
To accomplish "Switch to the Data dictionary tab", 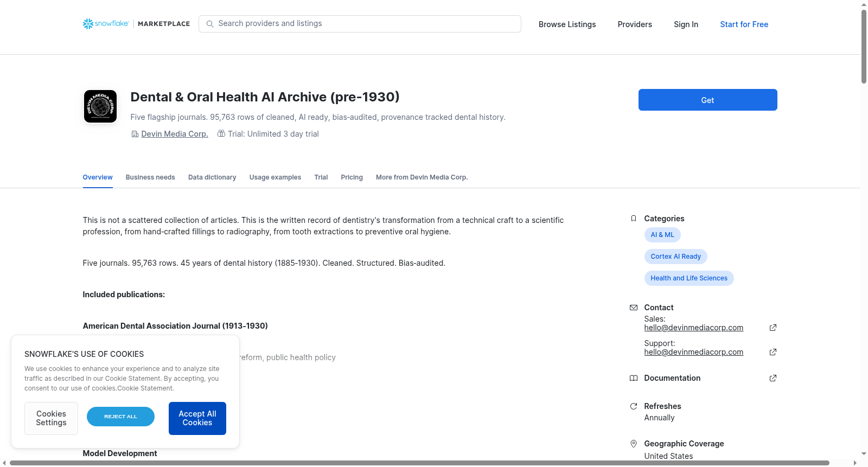I will 212,177.
